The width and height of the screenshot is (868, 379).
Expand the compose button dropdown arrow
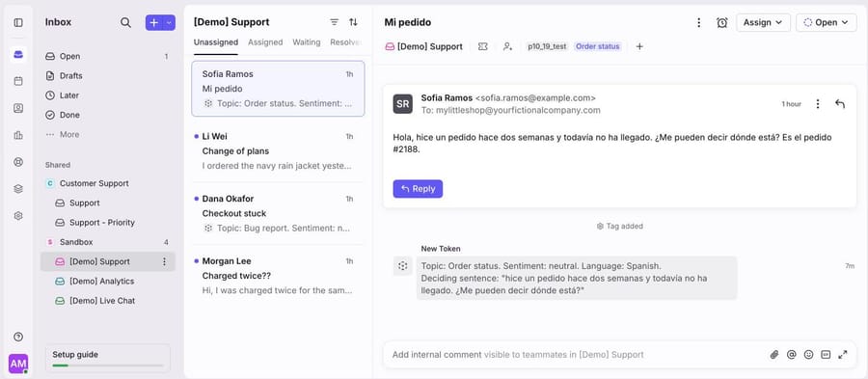170,23
